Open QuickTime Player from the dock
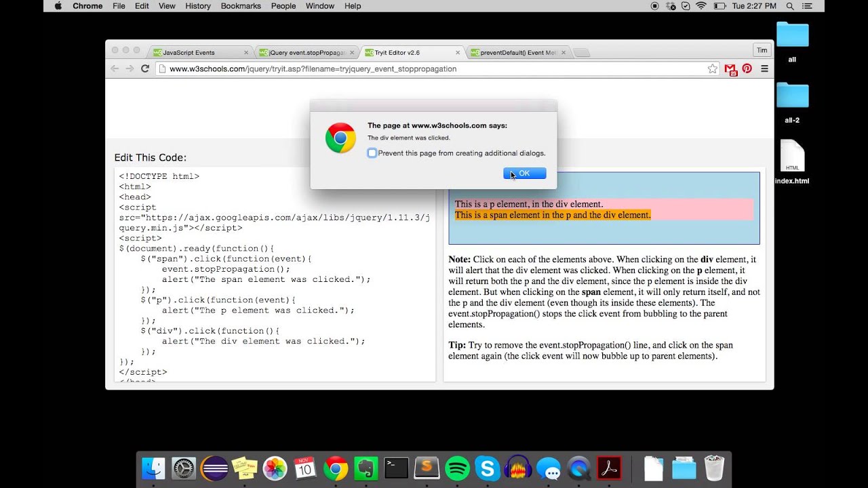The image size is (868, 488). pos(578,468)
